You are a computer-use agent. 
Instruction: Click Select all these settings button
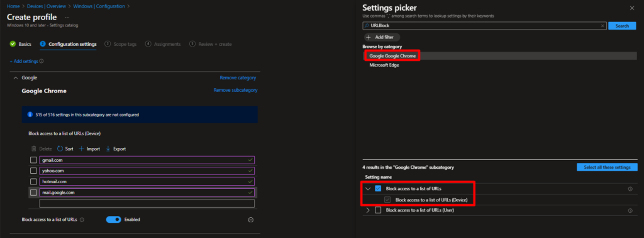click(x=607, y=167)
